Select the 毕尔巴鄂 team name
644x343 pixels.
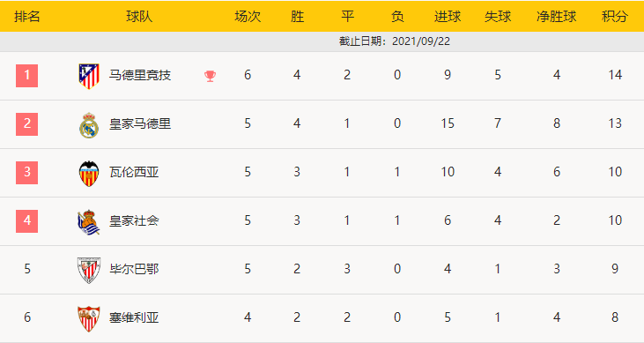[134, 270]
